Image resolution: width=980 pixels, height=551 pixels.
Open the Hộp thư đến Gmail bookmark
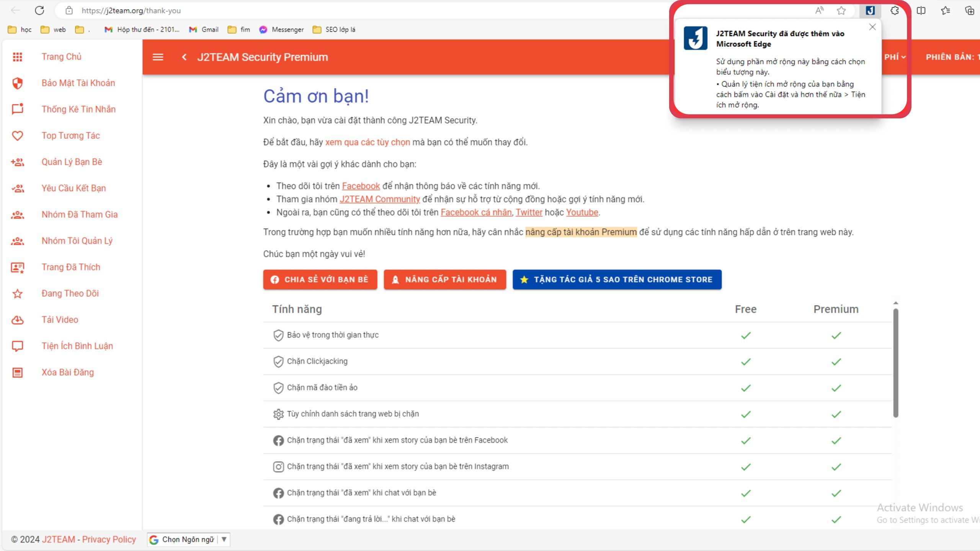click(x=142, y=29)
